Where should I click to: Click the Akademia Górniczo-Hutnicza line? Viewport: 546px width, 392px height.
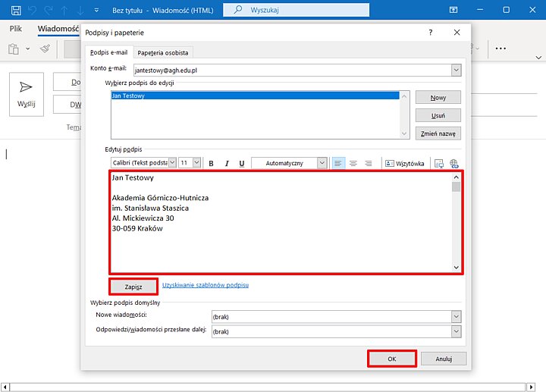pos(160,198)
